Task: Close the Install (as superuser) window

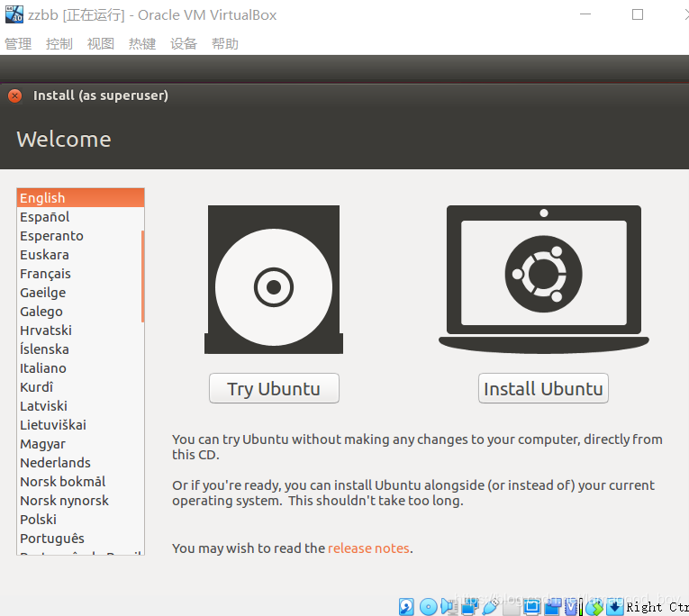Action: click(15, 95)
